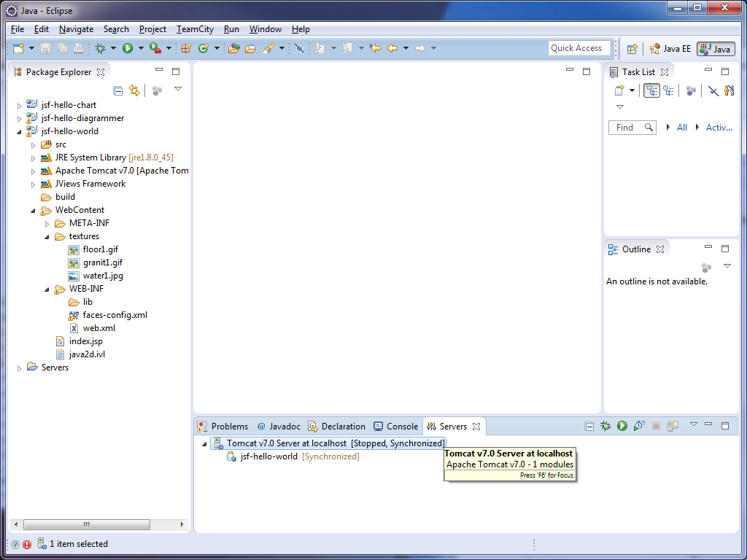Start the server in profile mode
Image resolution: width=747 pixels, height=560 pixels.
click(x=639, y=426)
